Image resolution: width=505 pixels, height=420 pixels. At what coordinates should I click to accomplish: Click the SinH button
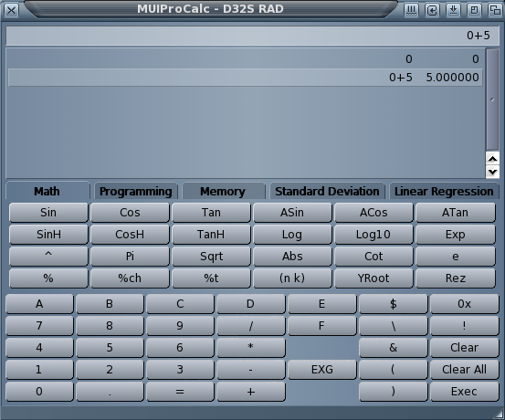point(48,235)
